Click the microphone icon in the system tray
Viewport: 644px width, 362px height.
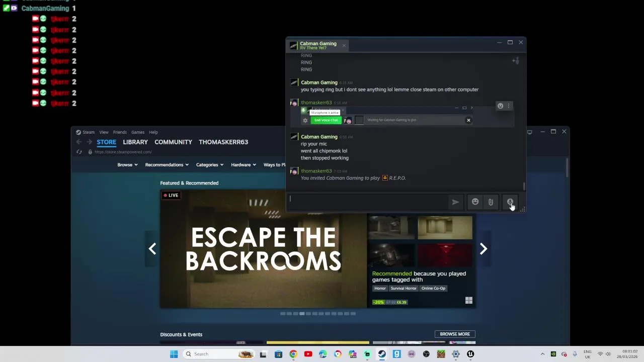[575, 354]
